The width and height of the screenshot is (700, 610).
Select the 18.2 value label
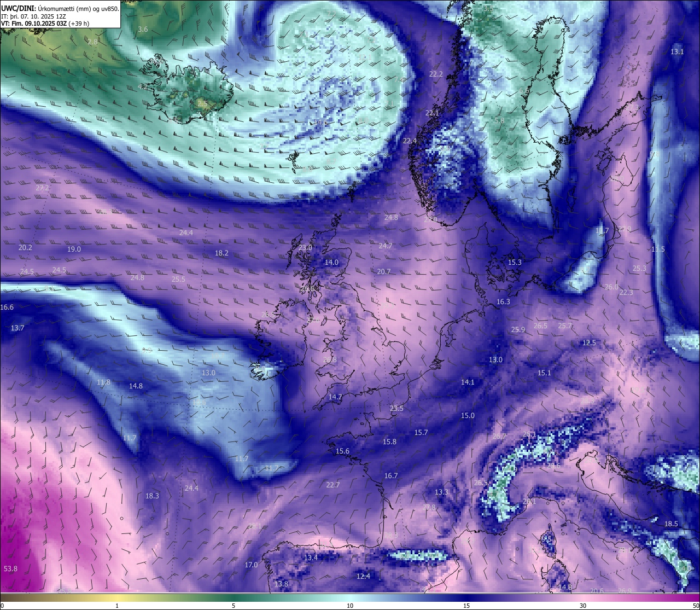pyautogui.click(x=221, y=253)
